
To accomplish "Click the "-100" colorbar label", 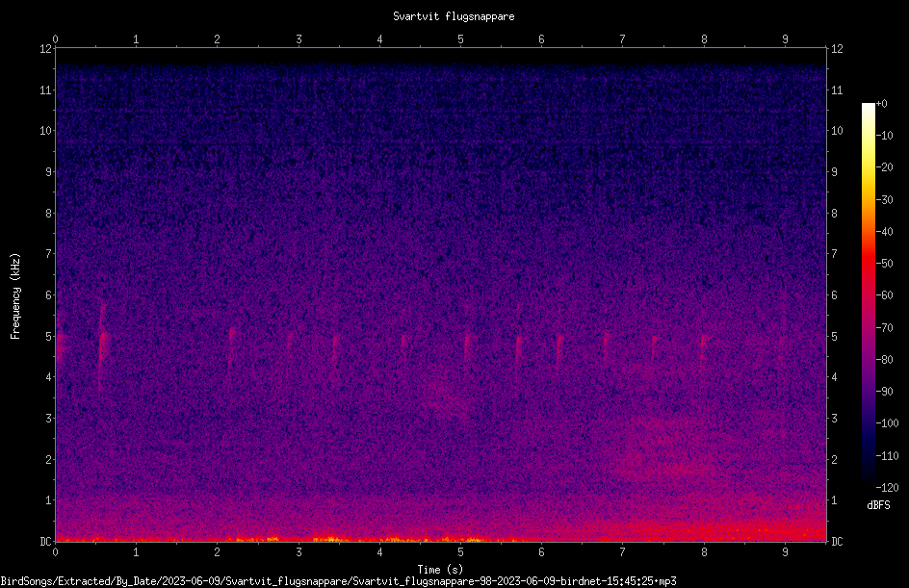I will (x=887, y=423).
